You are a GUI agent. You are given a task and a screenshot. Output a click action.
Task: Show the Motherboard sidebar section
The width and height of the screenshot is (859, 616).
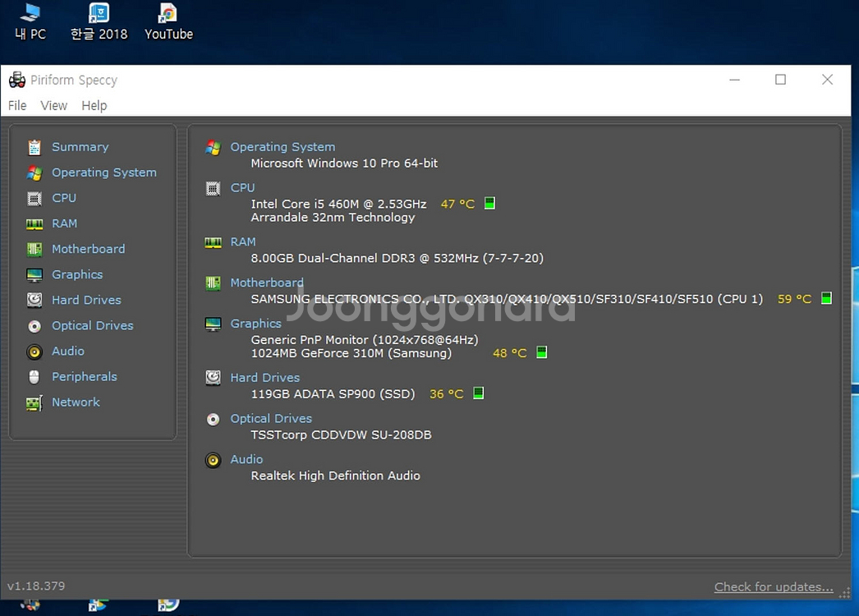pyautogui.click(x=88, y=249)
